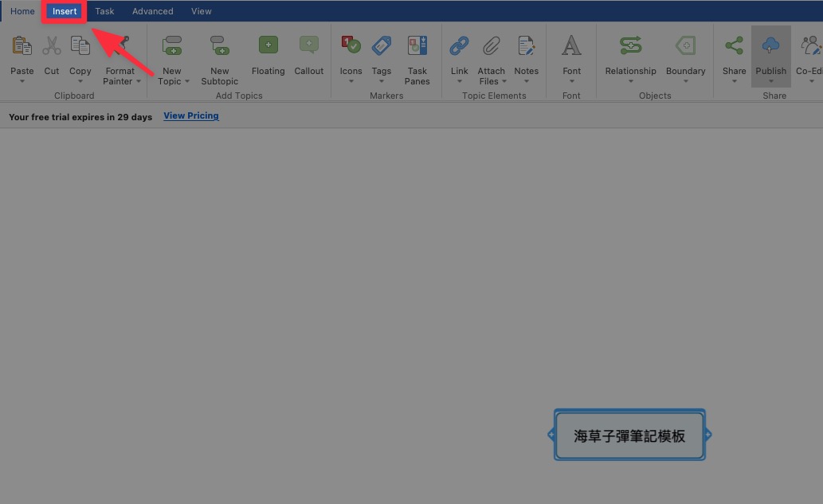Switch to the Home ribbon tab
This screenshot has height=504, width=823.
[22, 11]
